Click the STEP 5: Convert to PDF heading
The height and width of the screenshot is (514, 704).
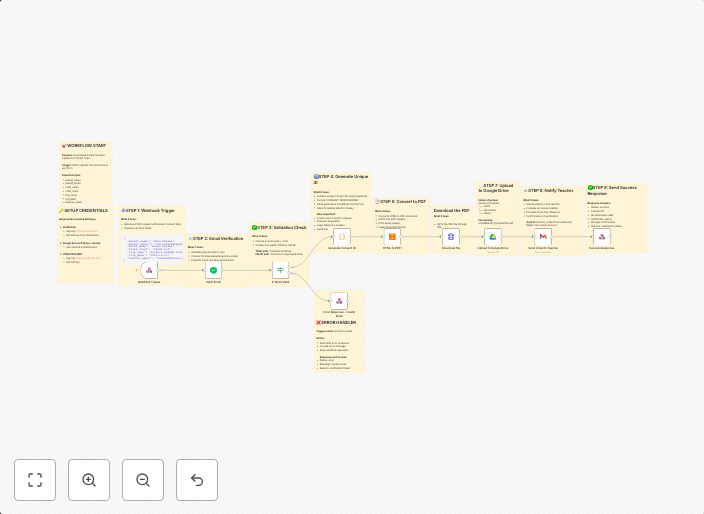(x=401, y=202)
